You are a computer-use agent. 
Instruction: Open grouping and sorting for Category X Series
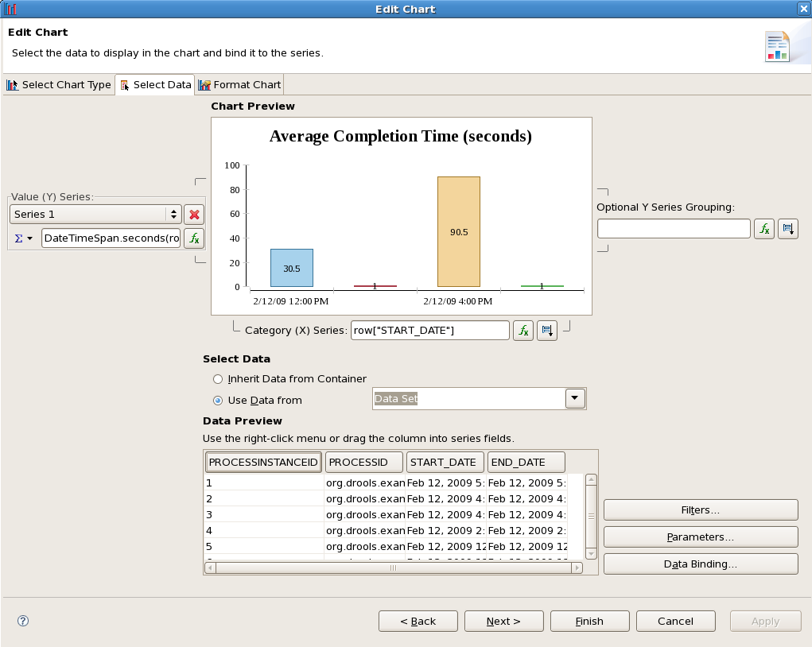547,331
